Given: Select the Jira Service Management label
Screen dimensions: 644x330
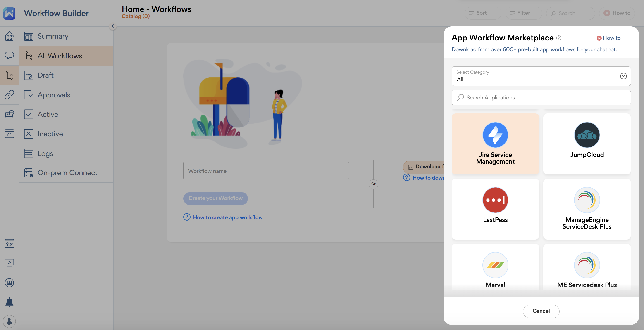Looking at the screenshot, I should [x=495, y=158].
